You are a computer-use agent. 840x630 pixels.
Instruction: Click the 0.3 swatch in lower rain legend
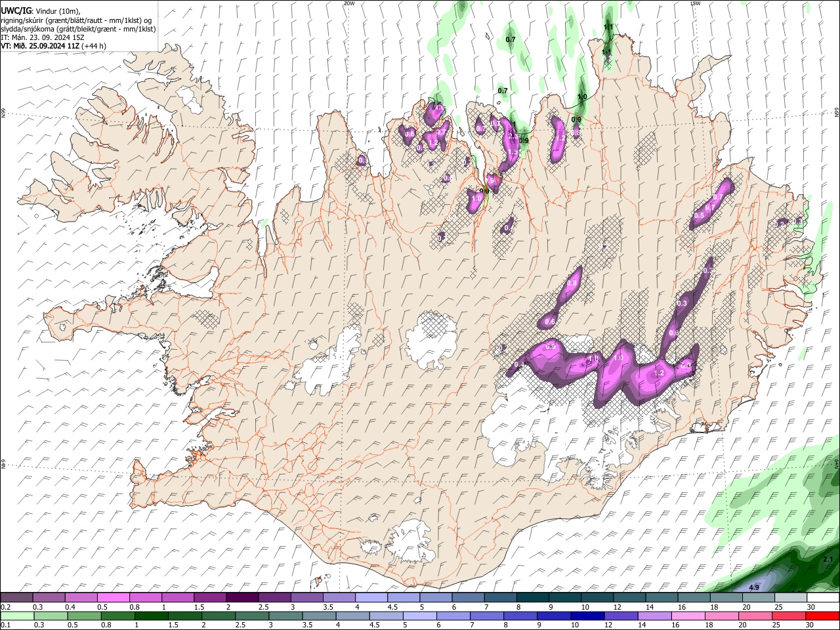tap(51, 616)
